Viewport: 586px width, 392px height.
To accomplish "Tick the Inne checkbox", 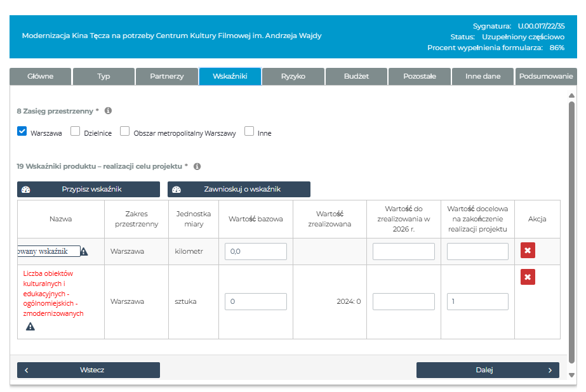I will [250, 131].
